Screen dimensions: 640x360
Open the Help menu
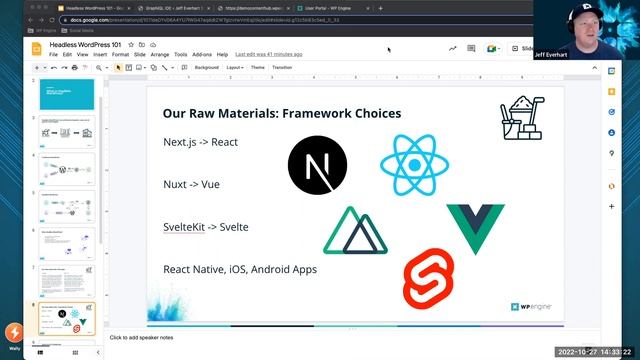click(x=222, y=54)
